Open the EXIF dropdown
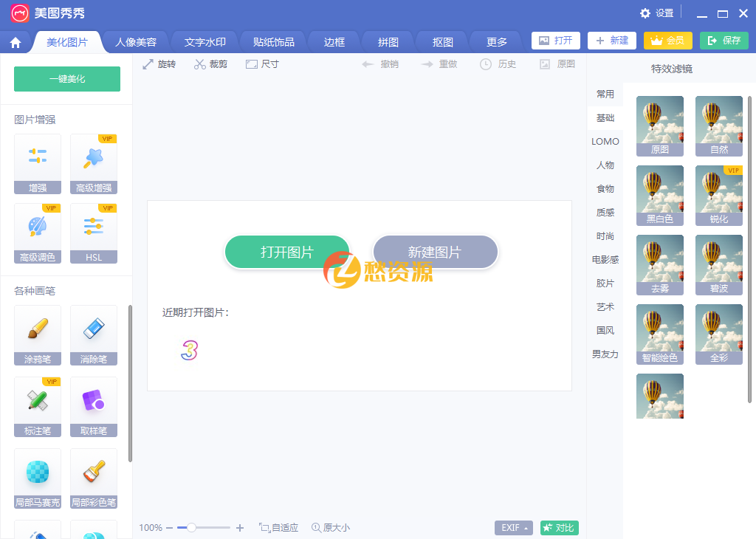Viewport: 756px width, 539px height. pos(513,528)
